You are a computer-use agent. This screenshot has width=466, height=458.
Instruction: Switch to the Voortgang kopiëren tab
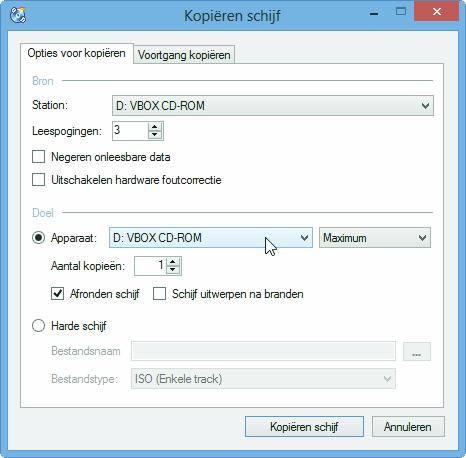(184, 55)
